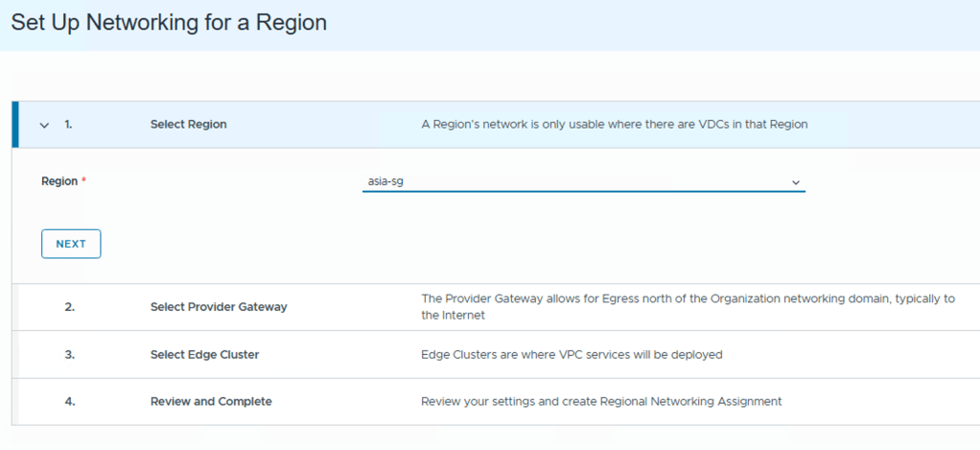Click the Region field label

[x=58, y=180]
